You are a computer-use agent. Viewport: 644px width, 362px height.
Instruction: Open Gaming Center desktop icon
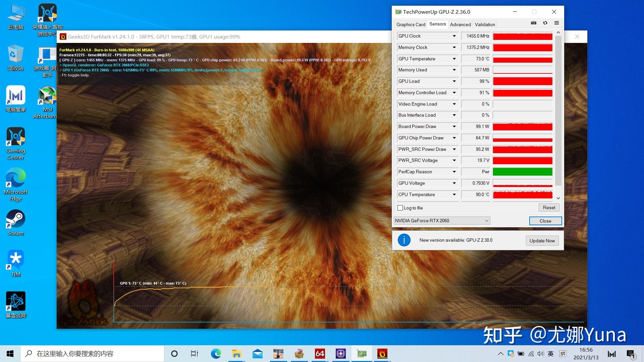15,137
